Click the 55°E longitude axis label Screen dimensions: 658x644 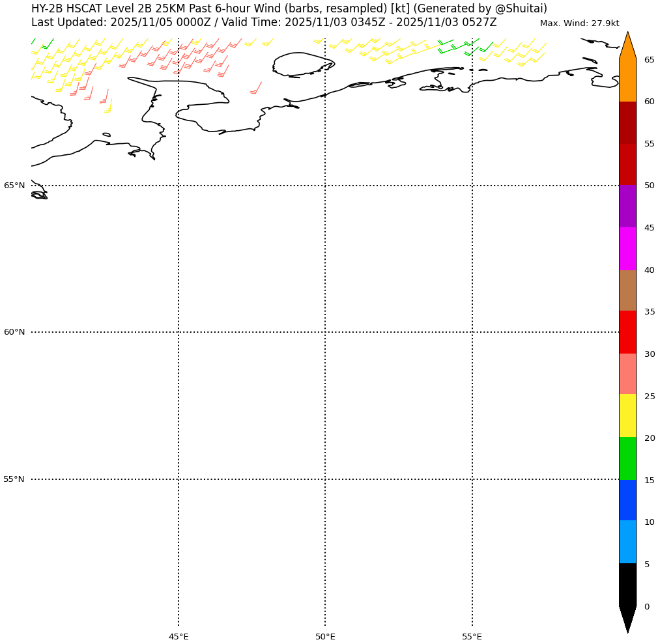pyautogui.click(x=472, y=636)
